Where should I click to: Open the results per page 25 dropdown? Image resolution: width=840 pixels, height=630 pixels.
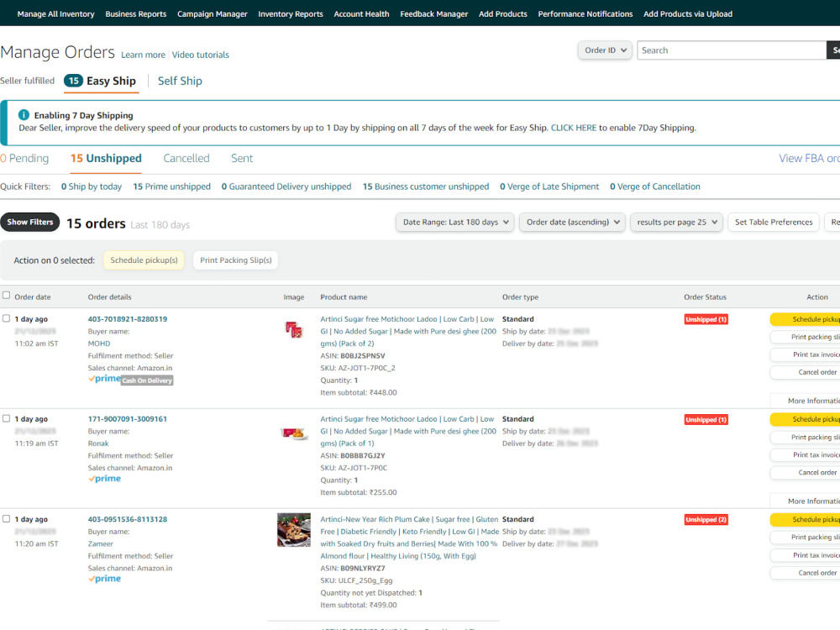(676, 223)
